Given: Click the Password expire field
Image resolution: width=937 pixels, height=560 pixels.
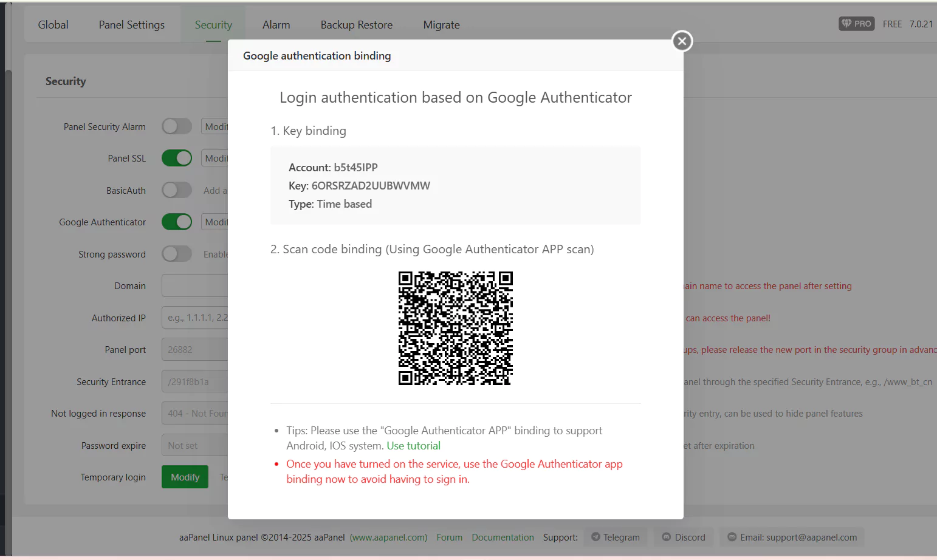Looking at the screenshot, I should pos(195,445).
